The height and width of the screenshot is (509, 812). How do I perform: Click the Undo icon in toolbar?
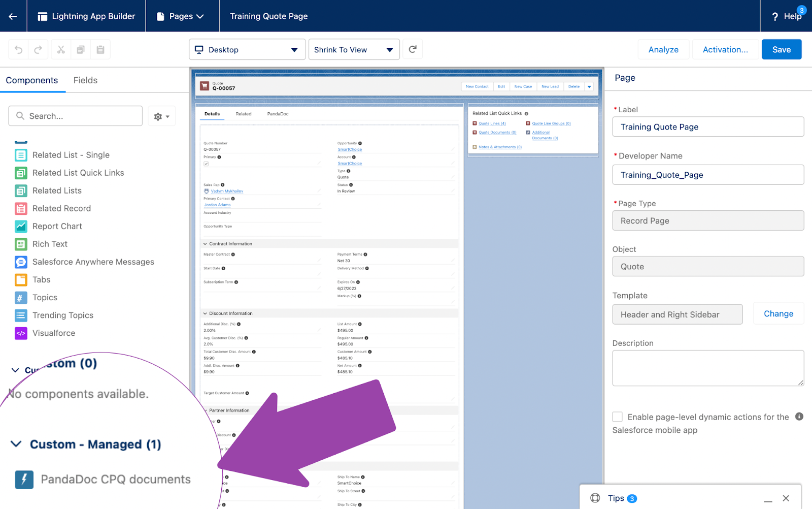click(19, 50)
